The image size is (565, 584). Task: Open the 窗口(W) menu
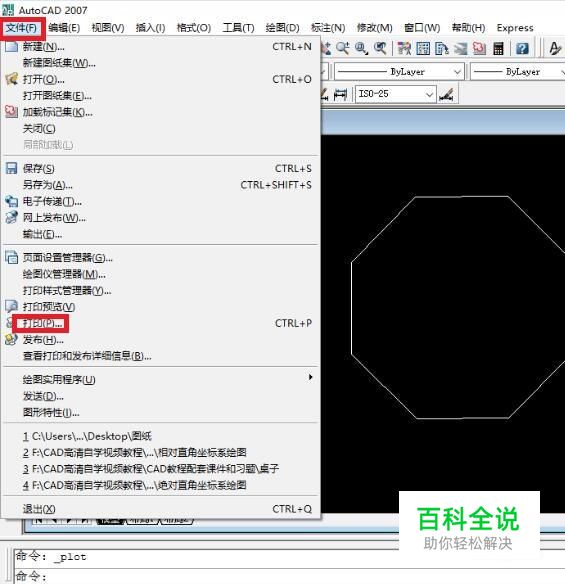422,28
